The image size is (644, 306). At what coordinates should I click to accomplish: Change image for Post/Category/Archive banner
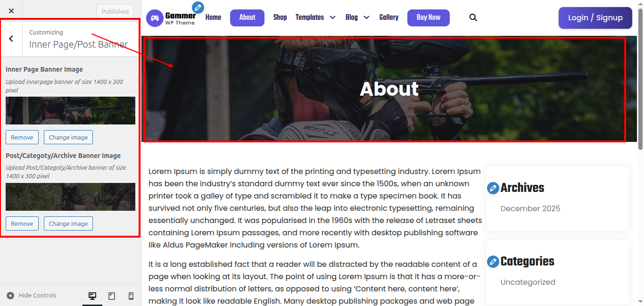click(68, 223)
